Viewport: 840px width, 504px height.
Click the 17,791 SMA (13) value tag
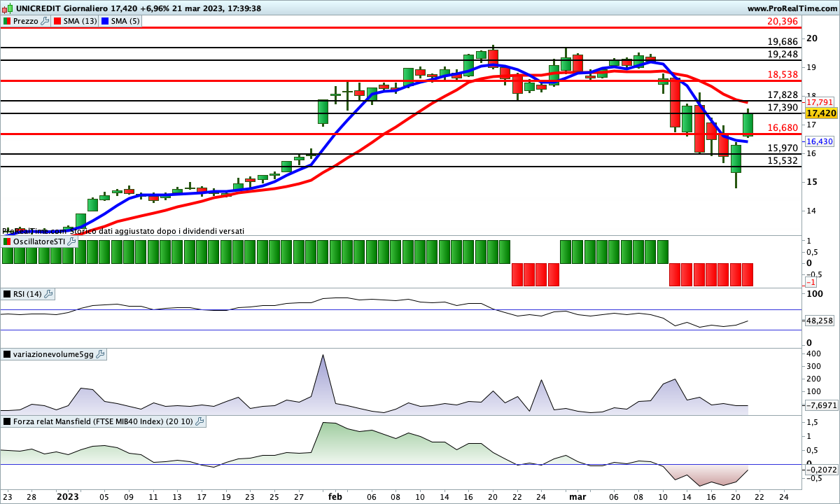click(819, 102)
